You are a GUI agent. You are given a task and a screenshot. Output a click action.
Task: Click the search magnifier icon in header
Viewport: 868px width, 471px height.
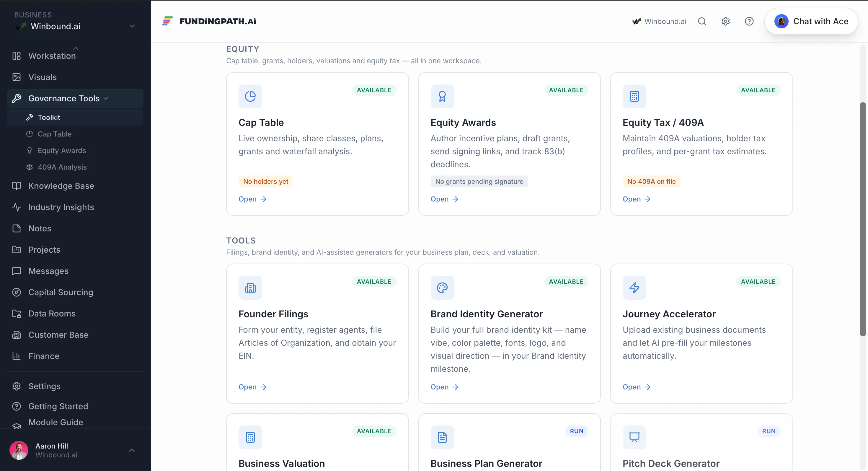pos(702,21)
